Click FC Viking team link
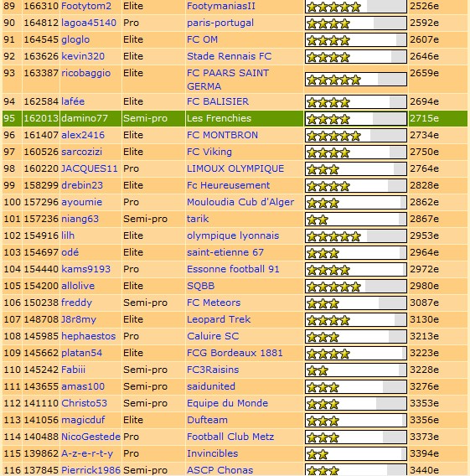This screenshot has height=476, width=470. point(209,152)
